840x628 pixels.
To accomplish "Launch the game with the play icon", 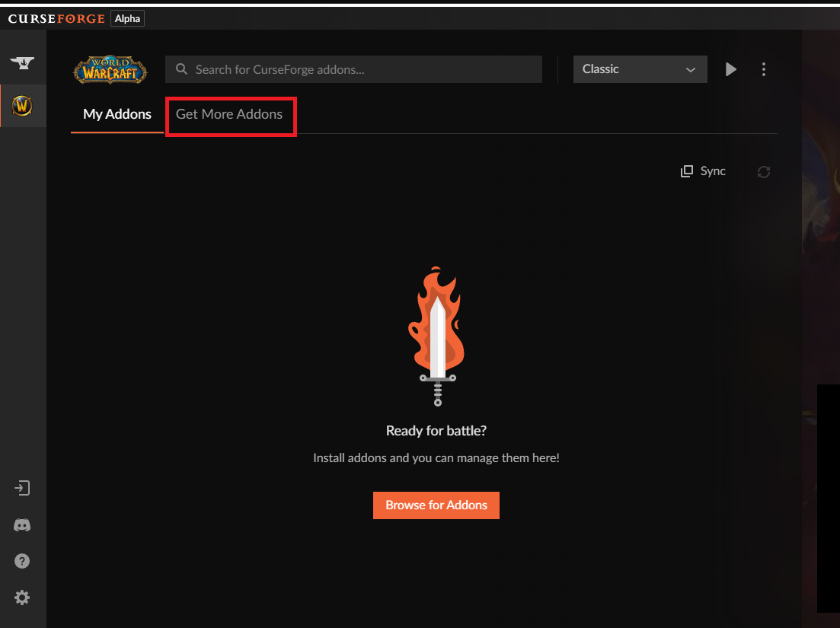I will coord(730,69).
